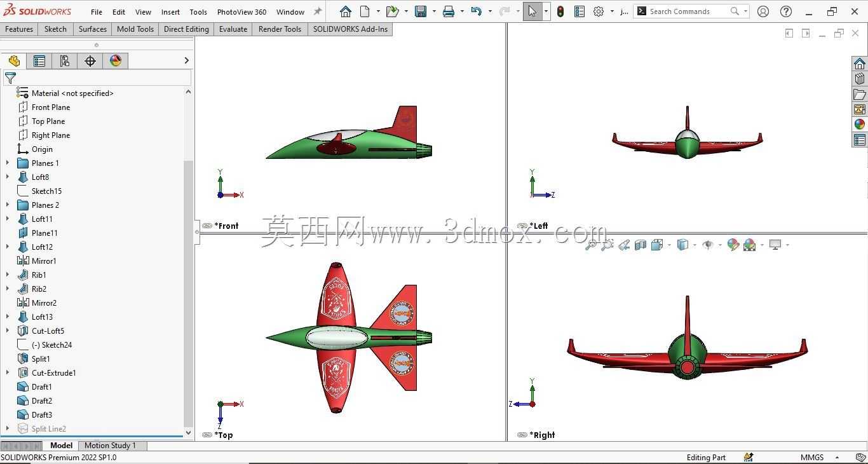The height and width of the screenshot is (464, 868).
Task: Open View Palette in the task pane
Action: pos(860,109)
